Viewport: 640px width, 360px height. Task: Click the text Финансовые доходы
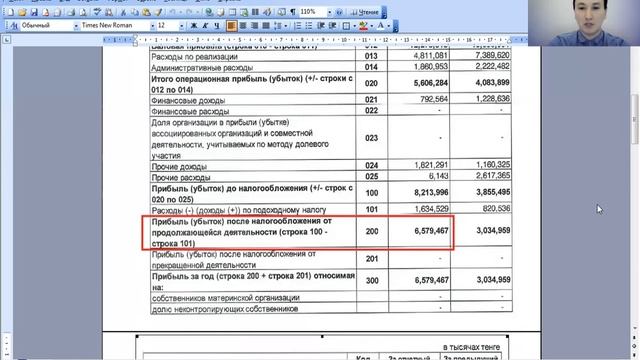point(188,100)
